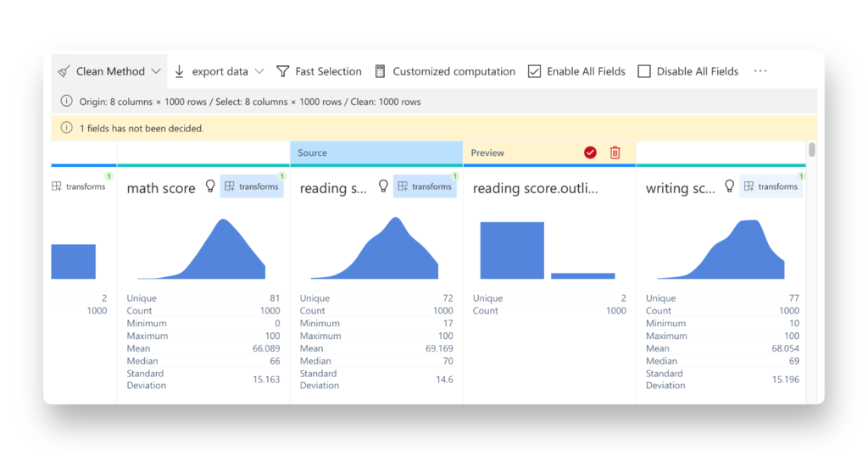
Task: Click the lightbulb icon beside reading score
Action: (x=383, y=186)
